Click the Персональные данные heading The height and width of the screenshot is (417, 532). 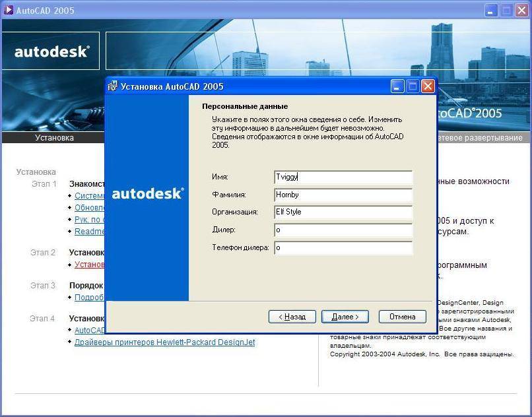245,106
